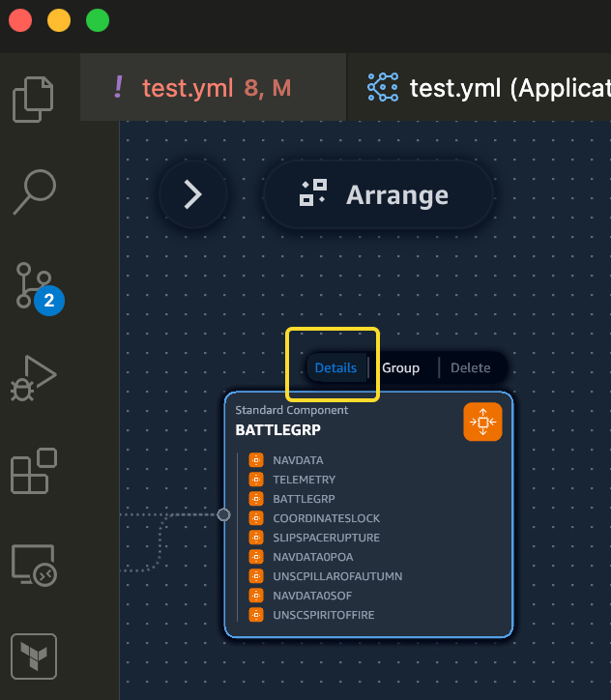The height and width of the screenshot is (700, 611).
Task: Click the SLIPSPACERUPTURE resource icon
Action: [256, 538]
